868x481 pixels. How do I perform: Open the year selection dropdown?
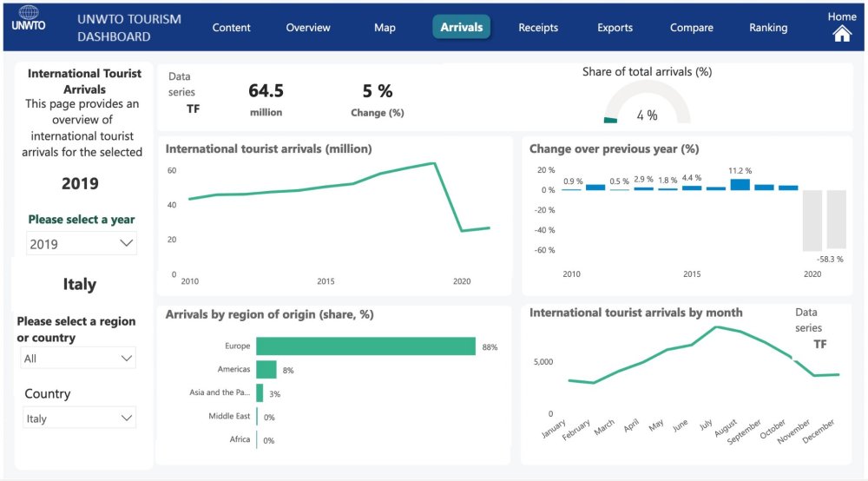tap(82, 244)
